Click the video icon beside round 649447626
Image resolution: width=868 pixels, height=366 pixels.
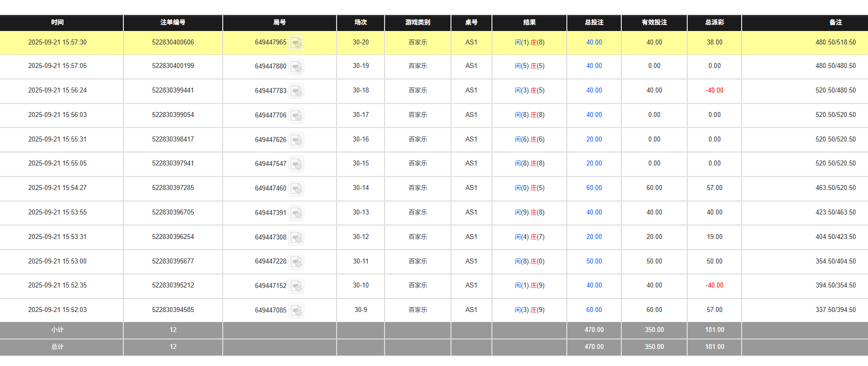(x=297, y=140)
